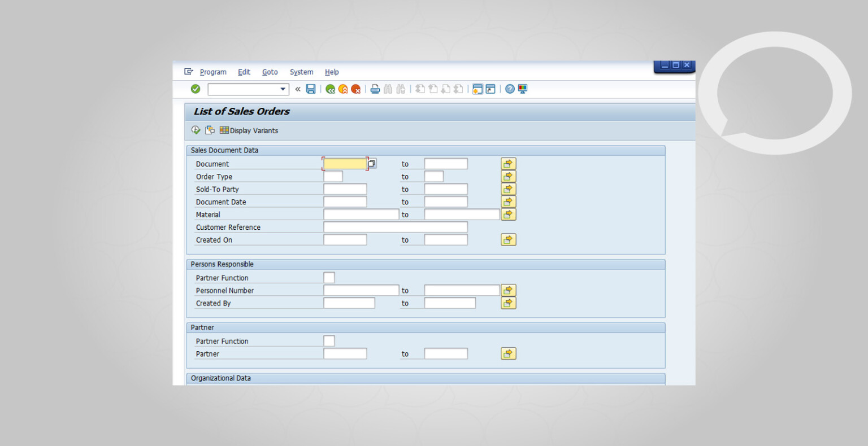Open the System menu
Screen dimensions: 868x446
tap(301, 72)
